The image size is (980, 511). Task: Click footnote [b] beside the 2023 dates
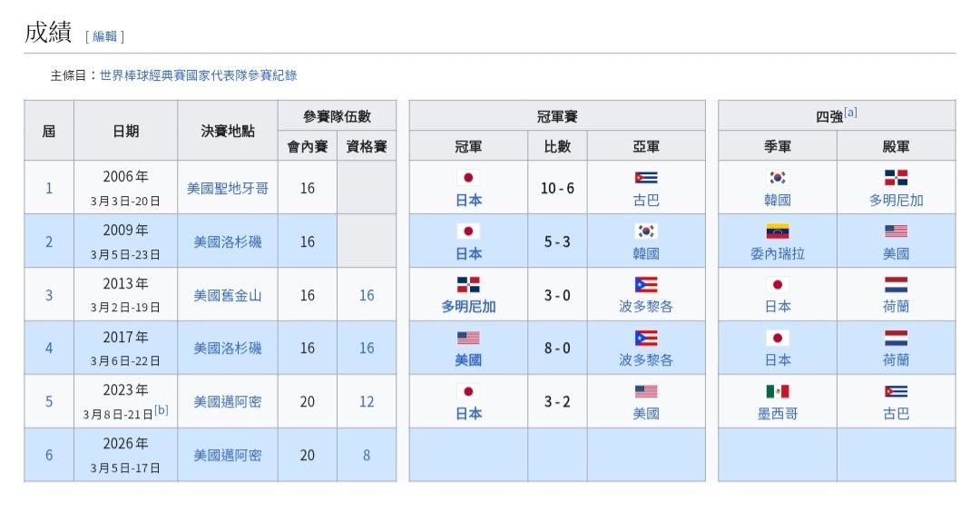pos(162,409)
